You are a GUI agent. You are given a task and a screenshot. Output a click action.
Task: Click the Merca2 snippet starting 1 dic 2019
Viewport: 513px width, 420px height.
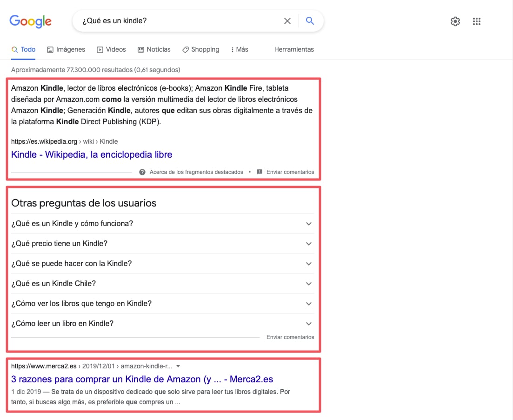pyautogui.click(x=151, y=397)
